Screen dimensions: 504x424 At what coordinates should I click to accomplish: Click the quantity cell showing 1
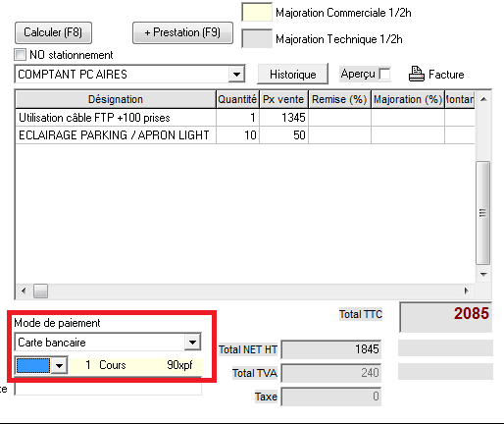point(237,118)
